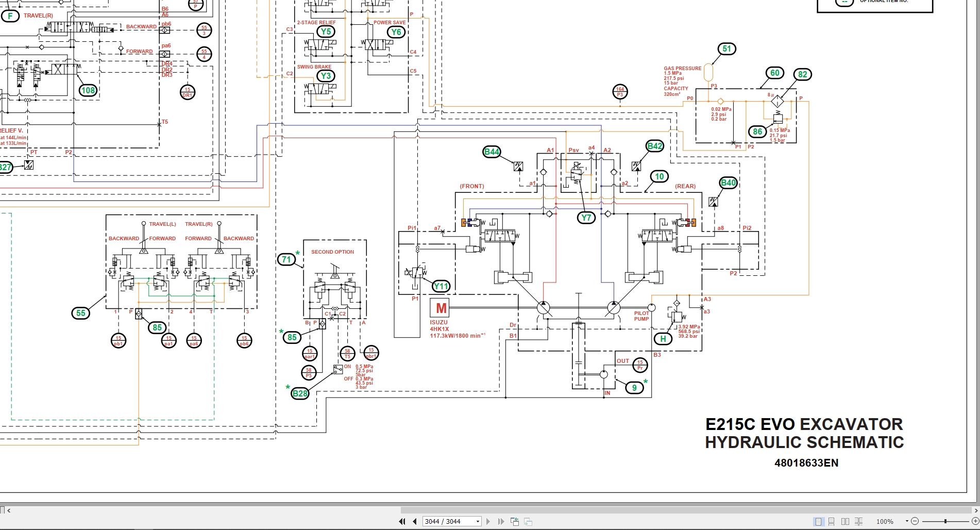Click the previous view icon
This screenshot has width=980, height=530.
514,521
